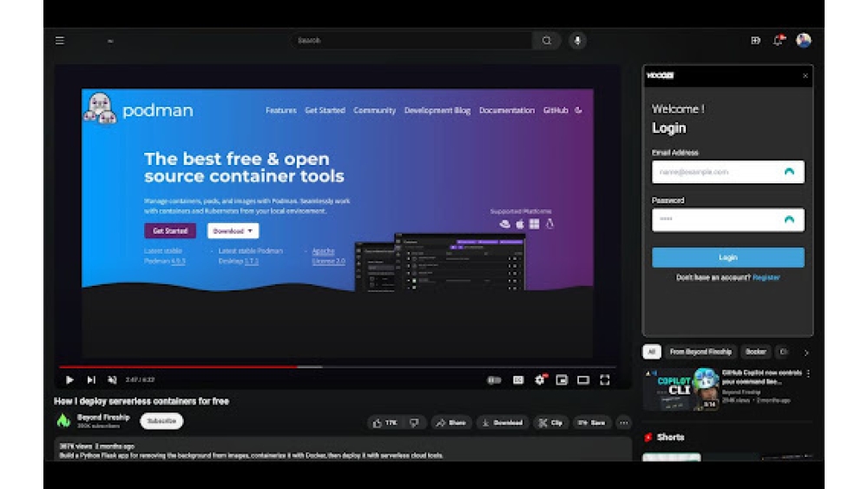Subscribe to Beyond Fireship channel
Viewport: 868px width, 489px height.
(x=161, y=421)
